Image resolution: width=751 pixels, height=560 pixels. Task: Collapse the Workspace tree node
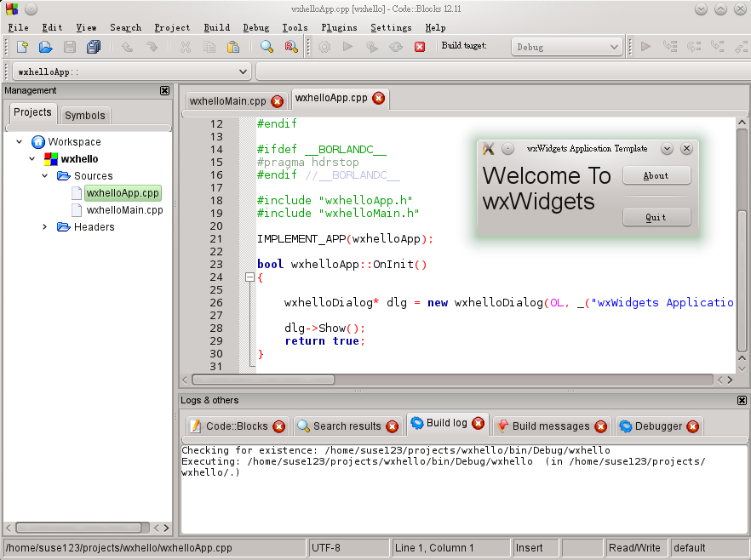pyautogui.click(x=19, y=141)
